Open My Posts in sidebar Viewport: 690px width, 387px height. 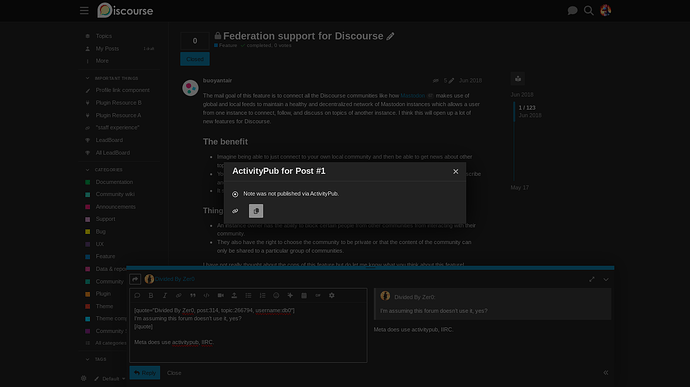[x=107, y=48]
